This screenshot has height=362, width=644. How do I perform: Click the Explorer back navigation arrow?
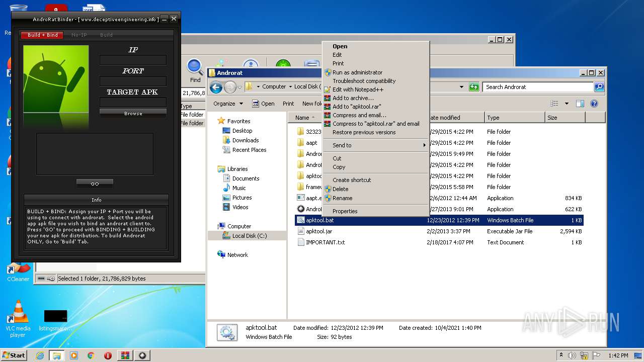pyautogui.click(x=216, y=87)
